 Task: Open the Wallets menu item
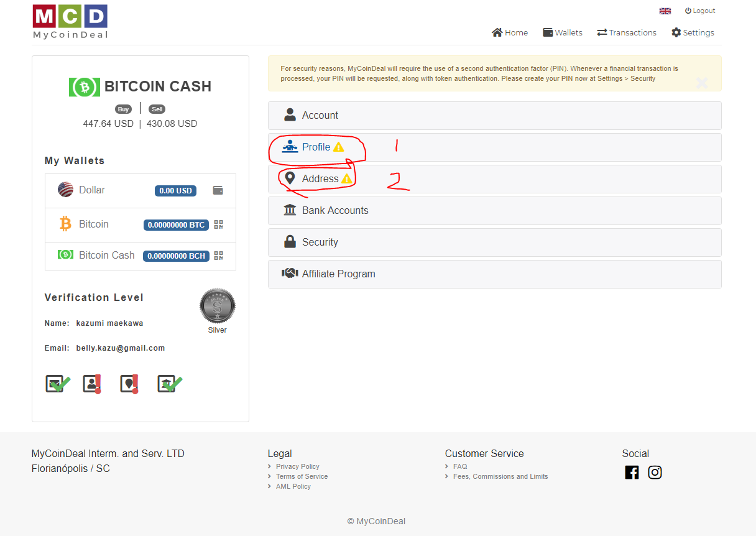(x=563, y=33)
